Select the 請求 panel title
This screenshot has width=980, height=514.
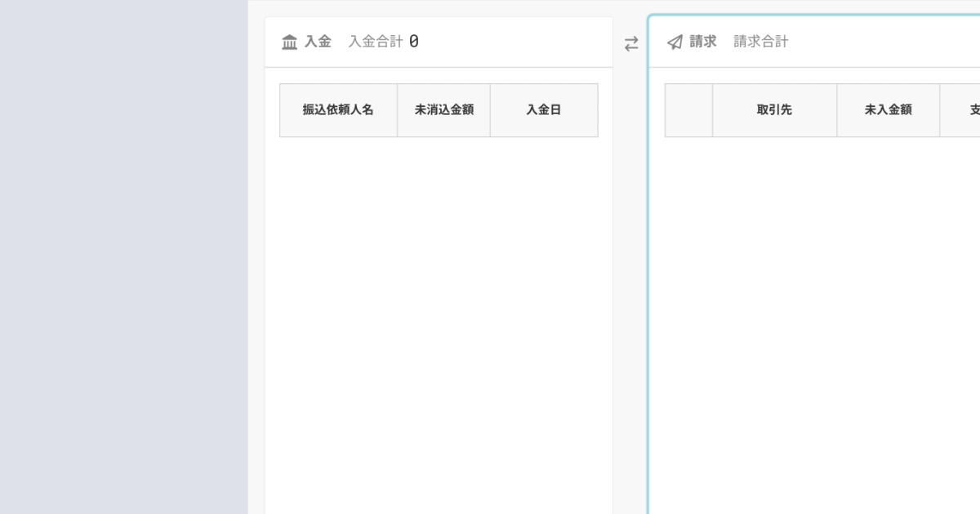[x=703, y=42]
